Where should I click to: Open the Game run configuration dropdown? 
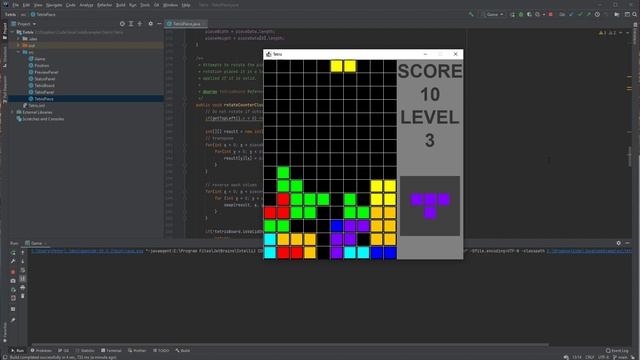pos(493,14)
